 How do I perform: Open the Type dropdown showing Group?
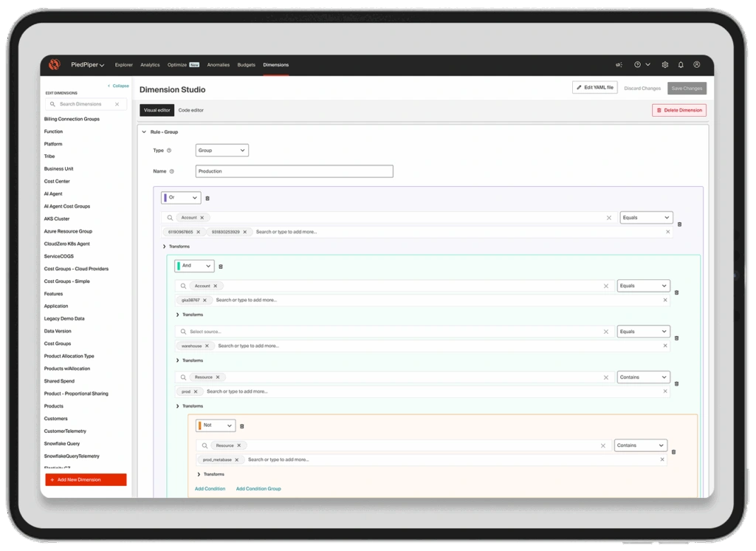221,150
